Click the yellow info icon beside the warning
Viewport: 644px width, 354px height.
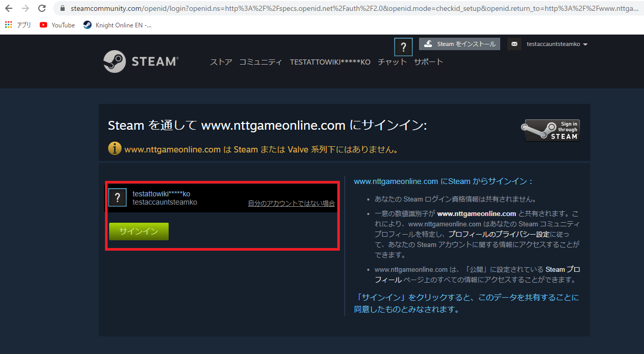(x=114, y=148)
